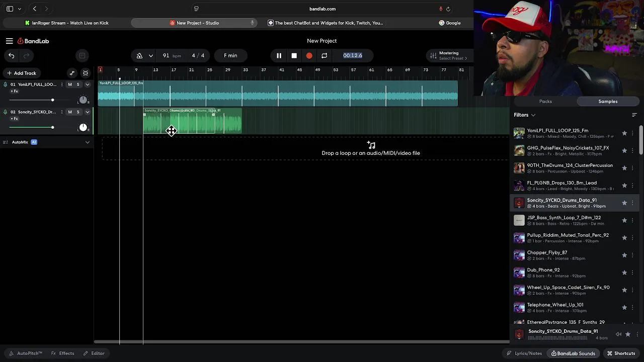The image size is (644, 362).
Task: Open track 01 three-dot menu
Action: pos(62,84)
